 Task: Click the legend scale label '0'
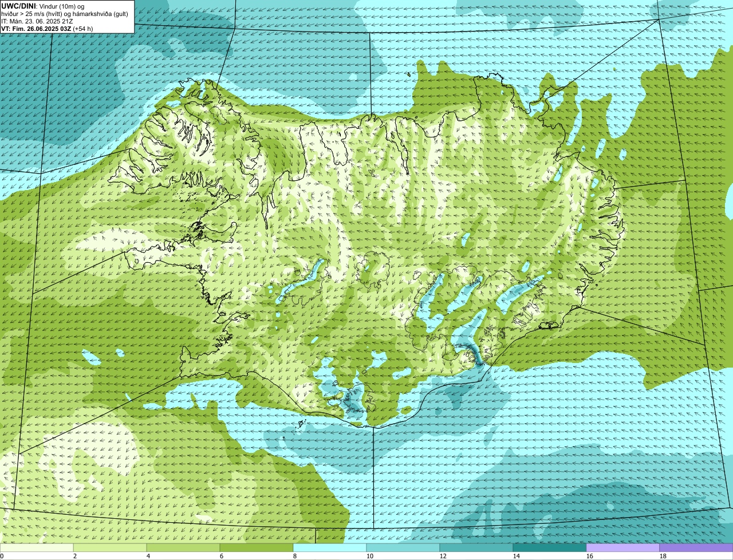pyautogui.click(x=2, y=556)
